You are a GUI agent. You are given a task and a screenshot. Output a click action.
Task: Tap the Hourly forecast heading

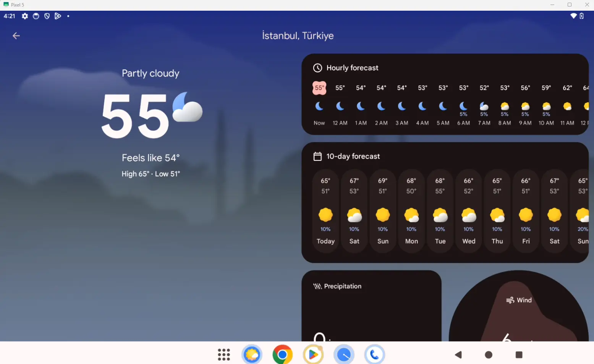point(352,68)
